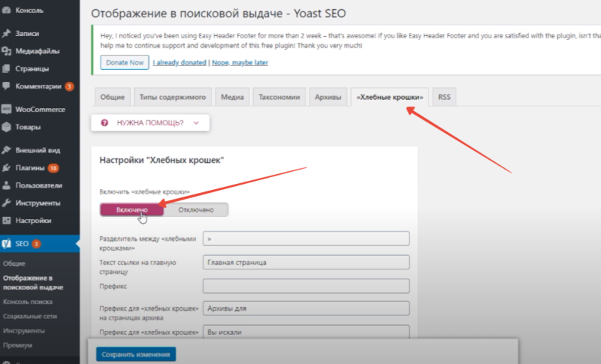Open Консоль поиска submenu item
The image size is (601, 364).
(28, 302)
